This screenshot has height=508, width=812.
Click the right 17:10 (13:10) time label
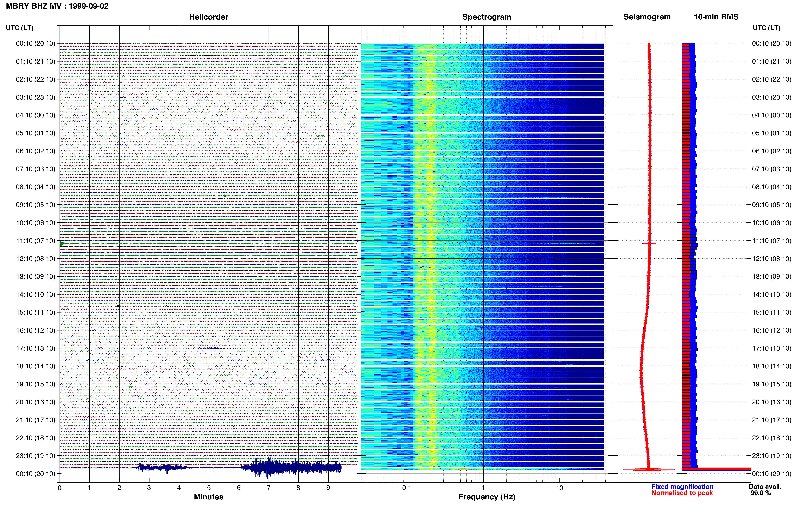(x=772, y=348)
